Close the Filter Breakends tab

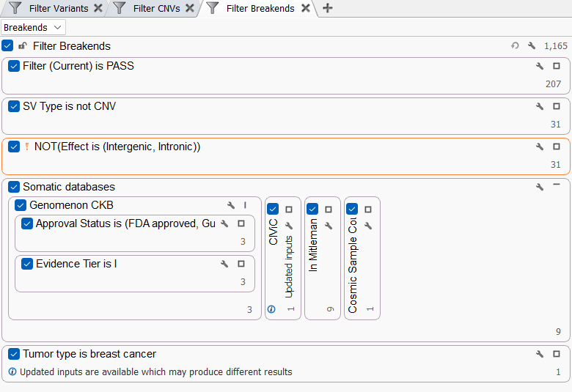[306, 9]
